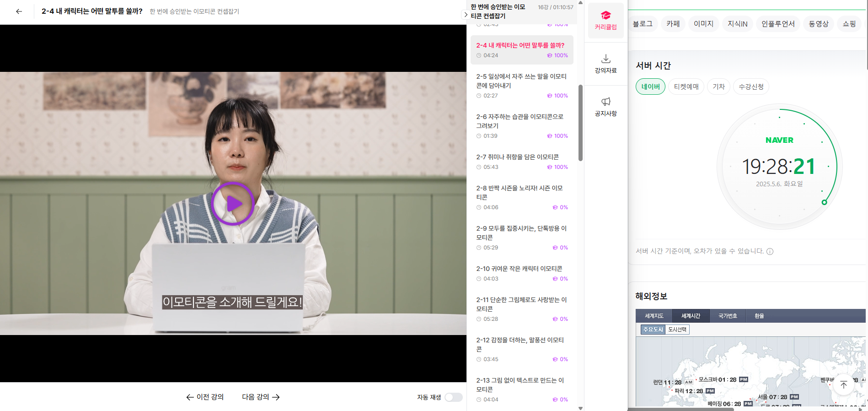The image size is (868, 411).
Task: Click the Naver clock green progress handle
Action: tap(824, 202)
